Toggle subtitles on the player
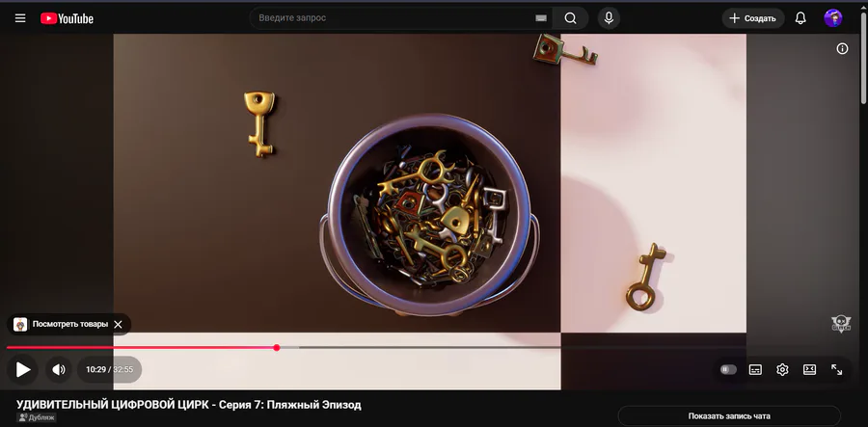This screenshot has height=427, width=868. pyautogui.click(x=755, y=369)
